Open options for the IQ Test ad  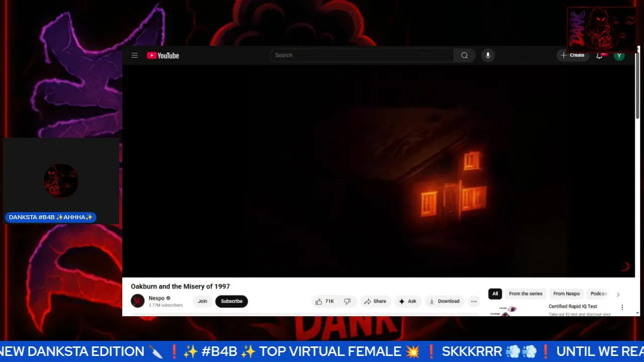click(x=622, y=307)
